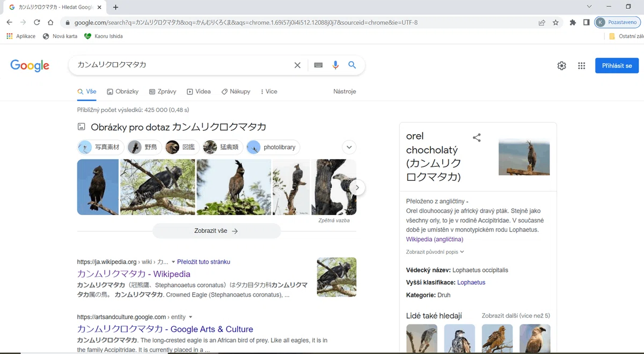Open the Více menu
The width and height of the screenshot is (644, 354).
point(269,92)
